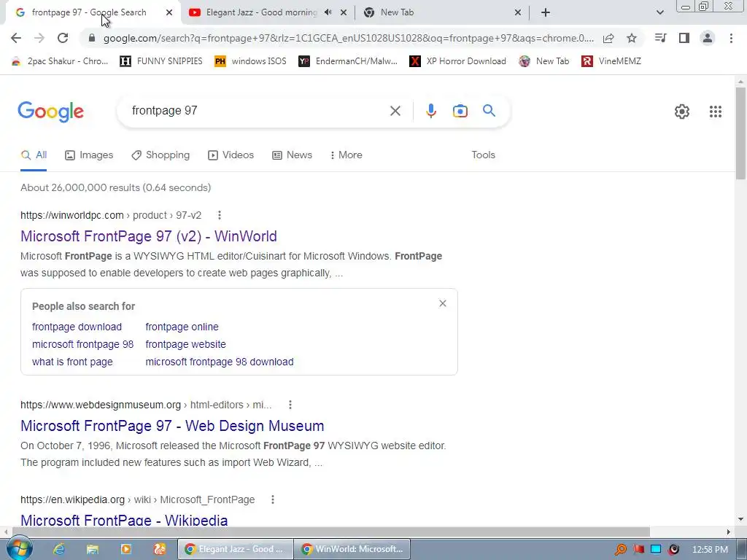Click the Google logo
The height and width of the screenshot is (560, 747).
tap(50, 112)
